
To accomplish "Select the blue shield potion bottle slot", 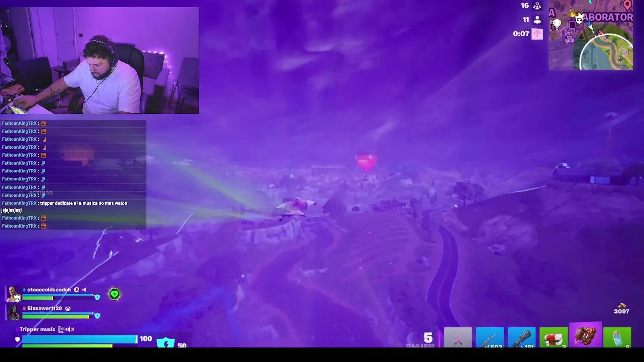I will pos(617,337).
